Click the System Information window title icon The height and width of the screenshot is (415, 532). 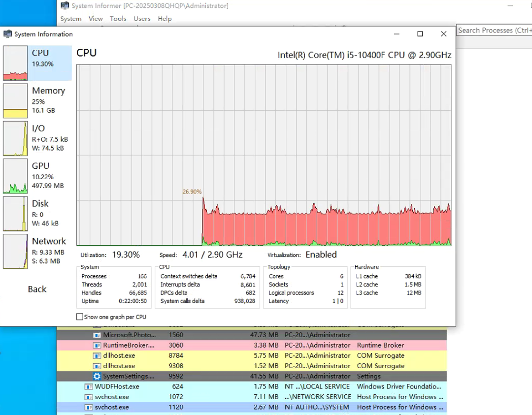[x=7, y=34]
